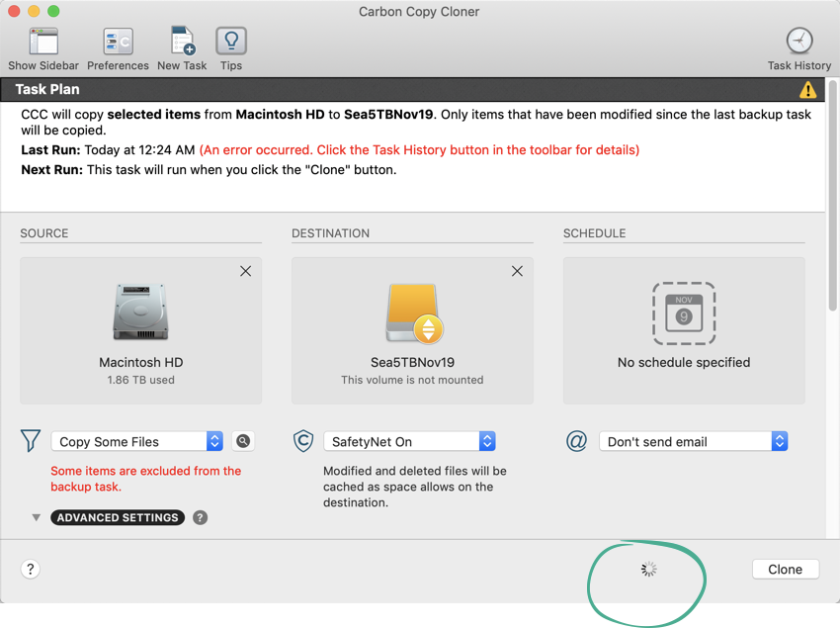This screenshot has width=840, height=628.
Task: Open the Show Sidebar toolbar icon
Action: pyautogui.click(x=43, y=42)
